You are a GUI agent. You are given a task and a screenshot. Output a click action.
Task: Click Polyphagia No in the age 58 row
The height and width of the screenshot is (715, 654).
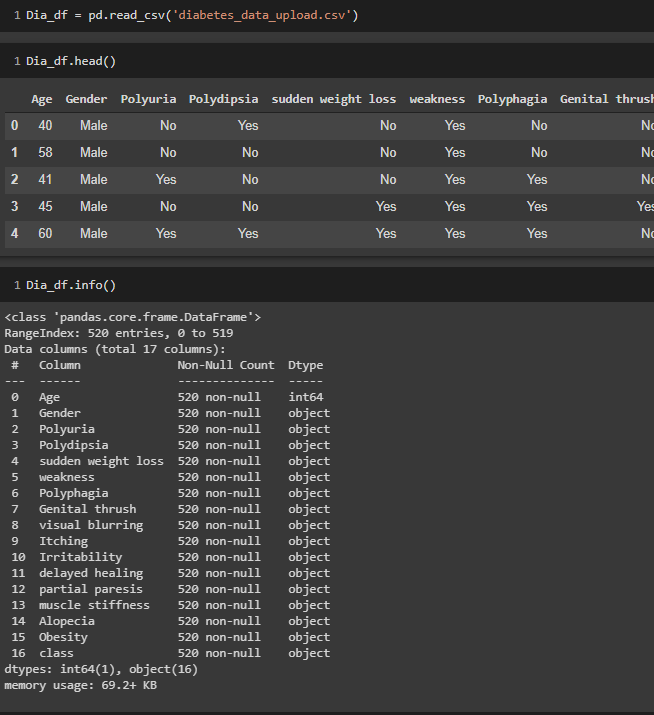(539, 152)
